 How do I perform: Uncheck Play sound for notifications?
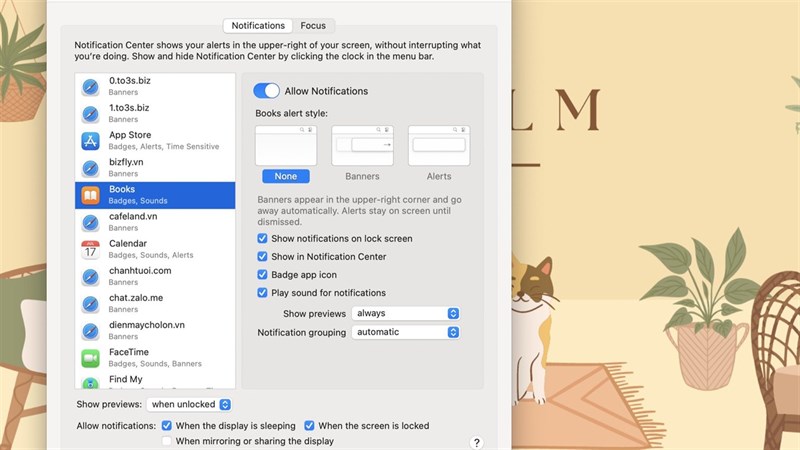[262, 293]
